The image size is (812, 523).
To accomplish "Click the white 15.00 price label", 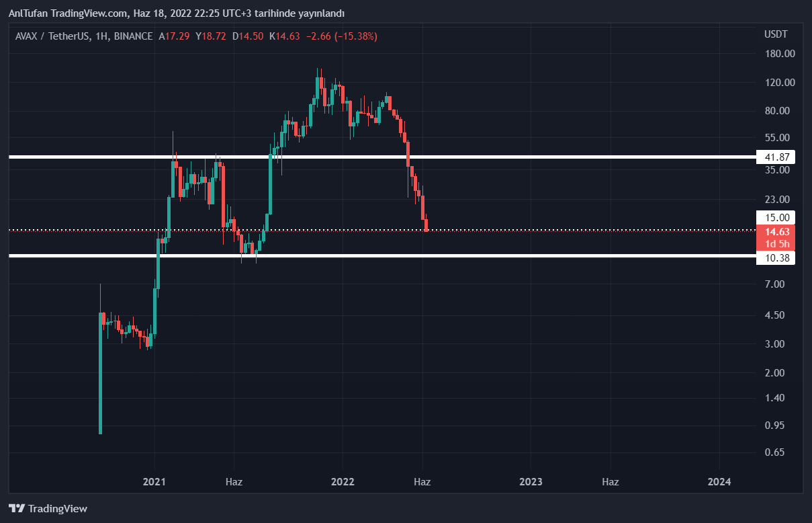I will point(775,217).
